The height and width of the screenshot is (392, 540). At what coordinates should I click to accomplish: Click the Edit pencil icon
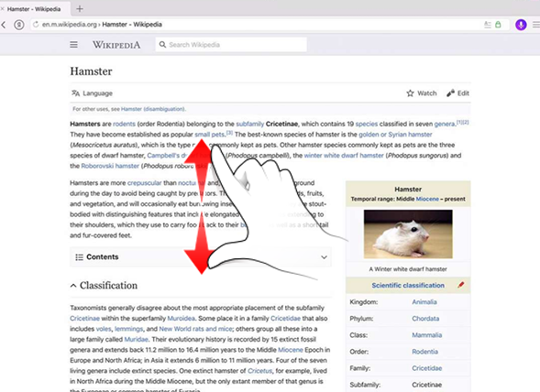point(450,93)
